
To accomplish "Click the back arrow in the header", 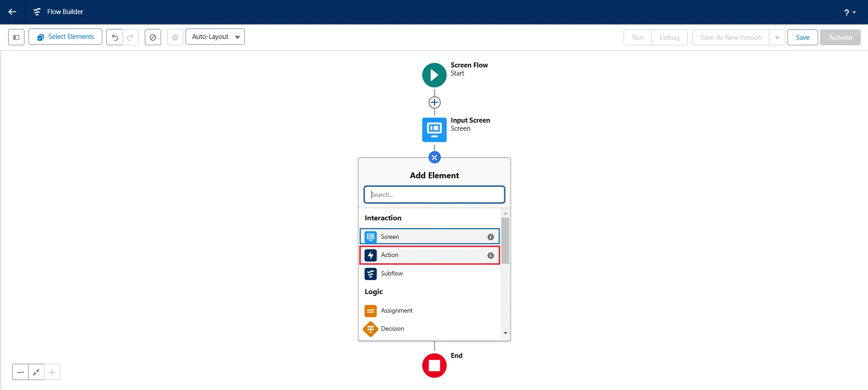I will coord(12,12).
